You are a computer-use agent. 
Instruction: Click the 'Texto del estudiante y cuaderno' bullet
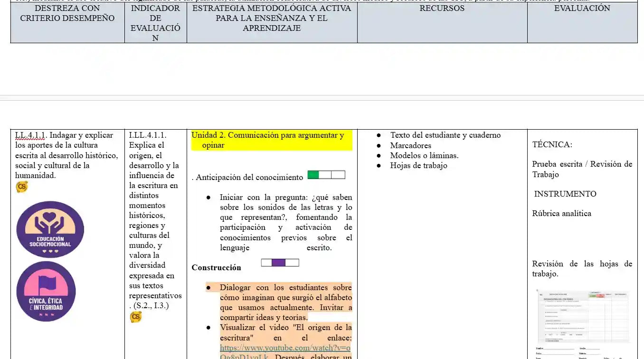pyautogui.click(x=445, y=135)
